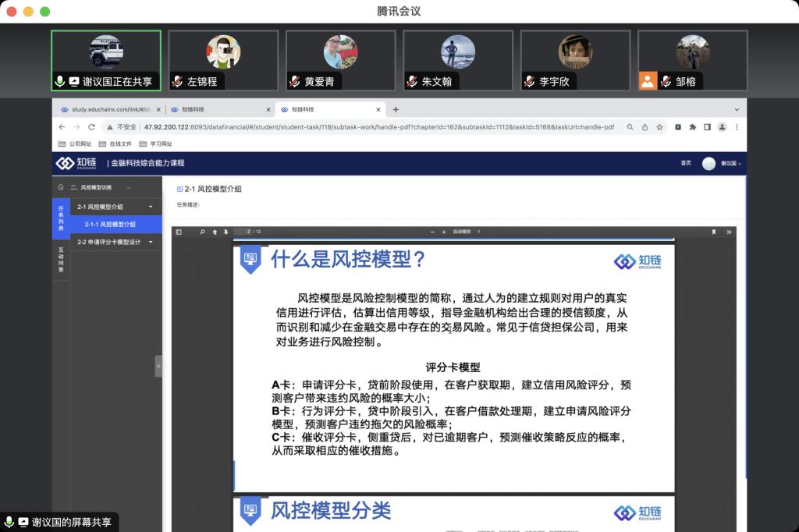
Task: Zoom out the PDF document
Action: [433, 232]
